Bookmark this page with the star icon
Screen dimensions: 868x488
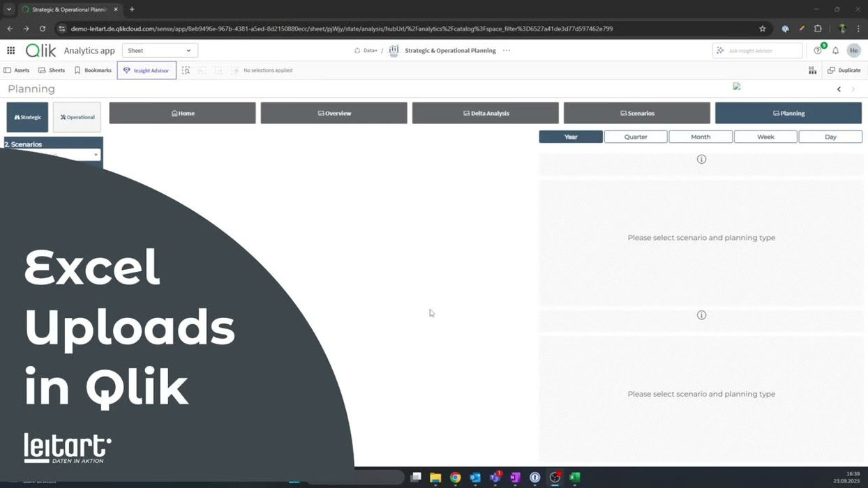coord(762,29)
